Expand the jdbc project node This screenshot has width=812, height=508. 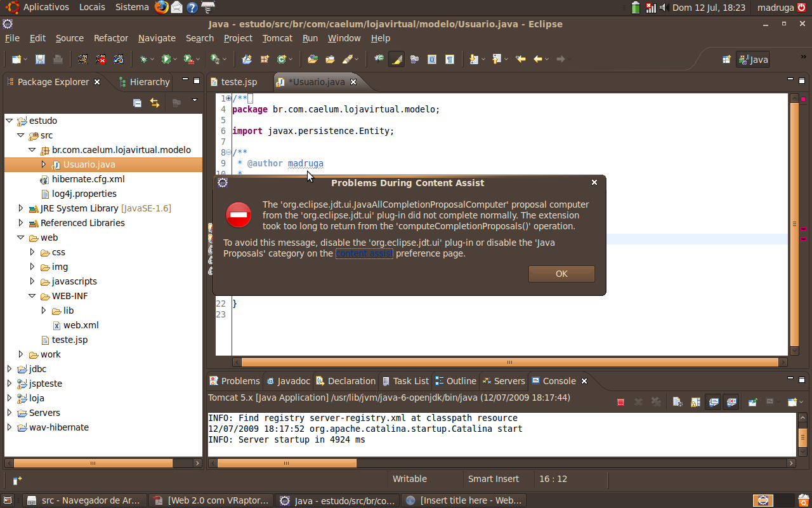pos(10,369)
